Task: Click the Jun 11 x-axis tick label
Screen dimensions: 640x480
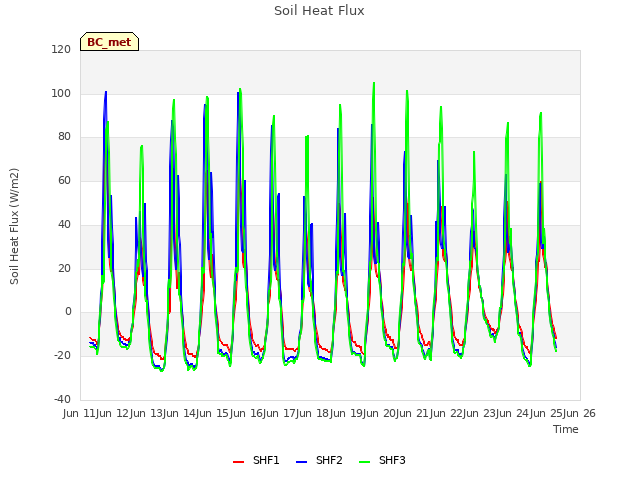Action: 80,413
